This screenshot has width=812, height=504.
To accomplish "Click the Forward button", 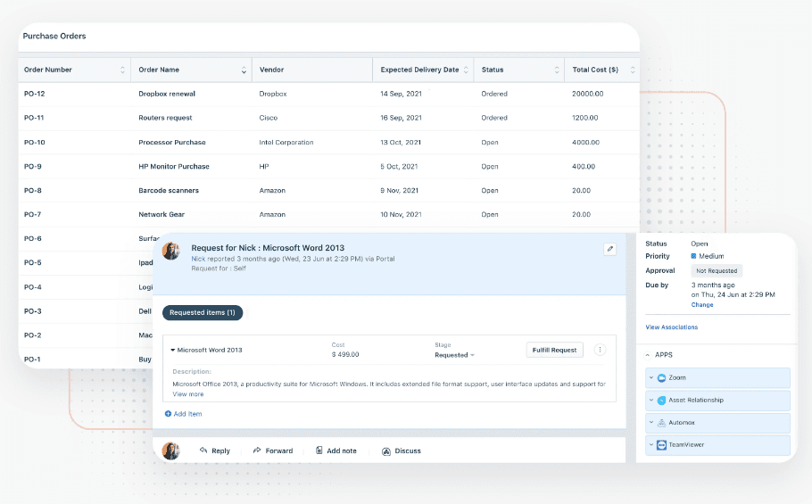I will (x=273, y=450).
